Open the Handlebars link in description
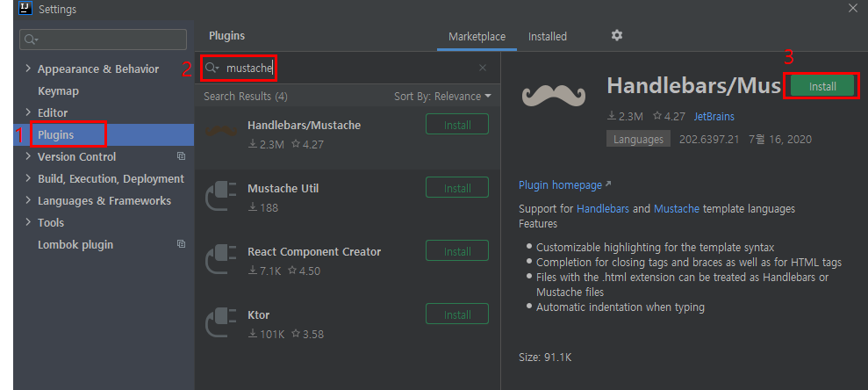Image resolution: width=868 pixels, height=390 pixels. 603,209
